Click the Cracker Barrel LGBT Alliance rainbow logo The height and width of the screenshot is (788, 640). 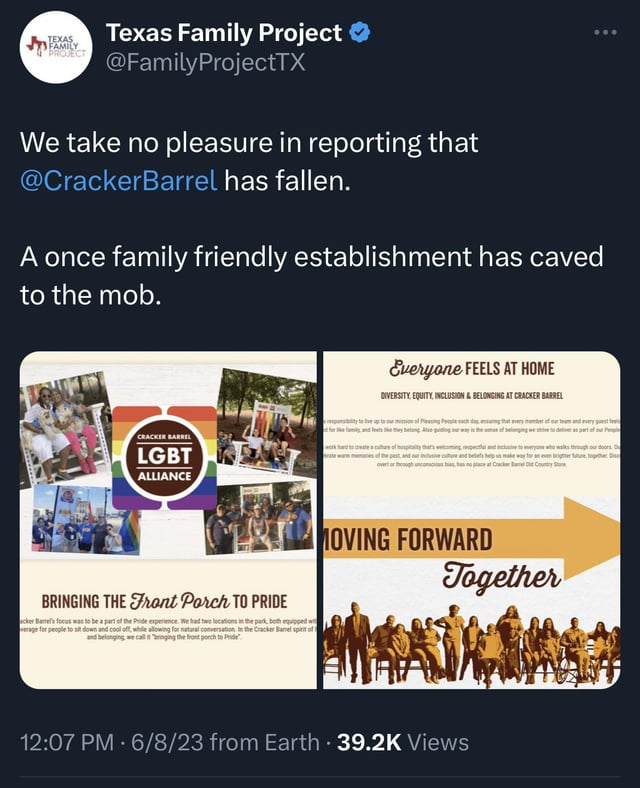point(164,456)
